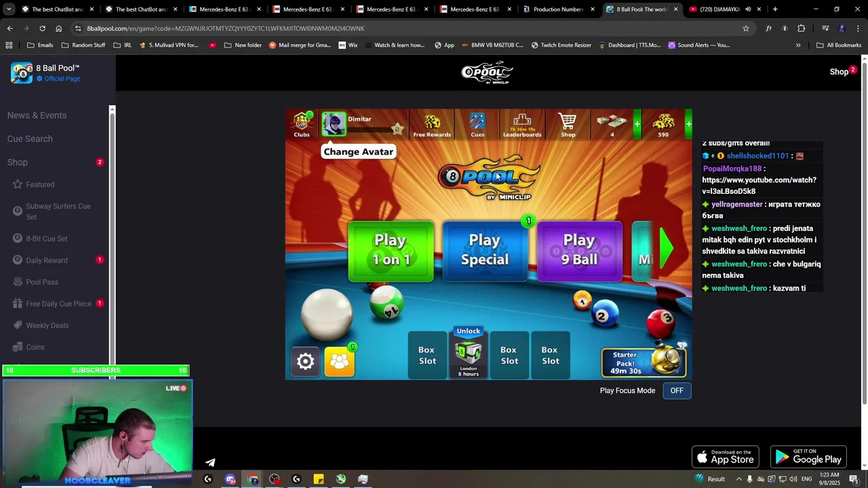The image size is (868, 488).
Task: Click Dimitar's player avatar picture
Action: click(334, 125)
